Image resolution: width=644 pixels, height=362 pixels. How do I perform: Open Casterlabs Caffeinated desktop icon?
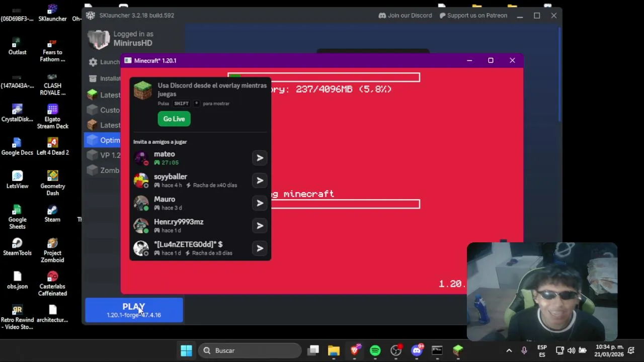point(52,284)
